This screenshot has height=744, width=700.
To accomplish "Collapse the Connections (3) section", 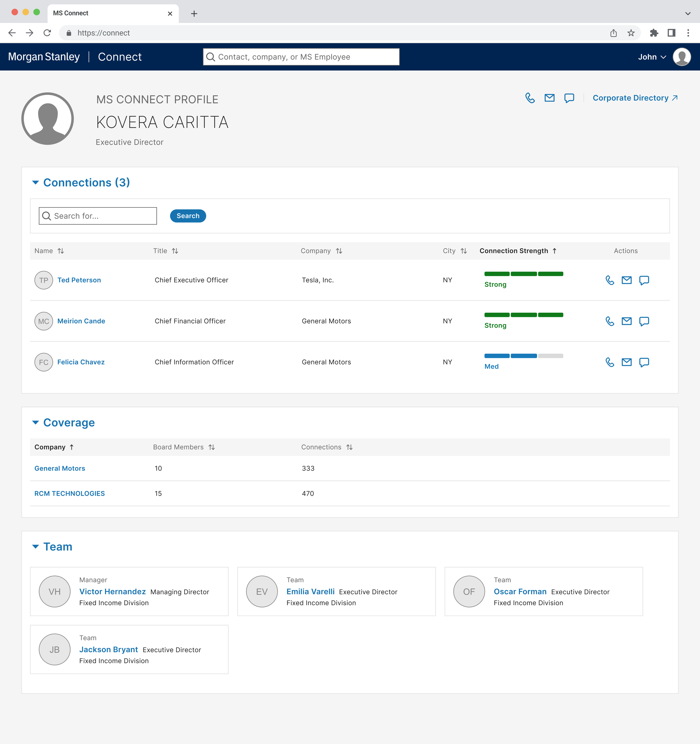I will point(36,183).
